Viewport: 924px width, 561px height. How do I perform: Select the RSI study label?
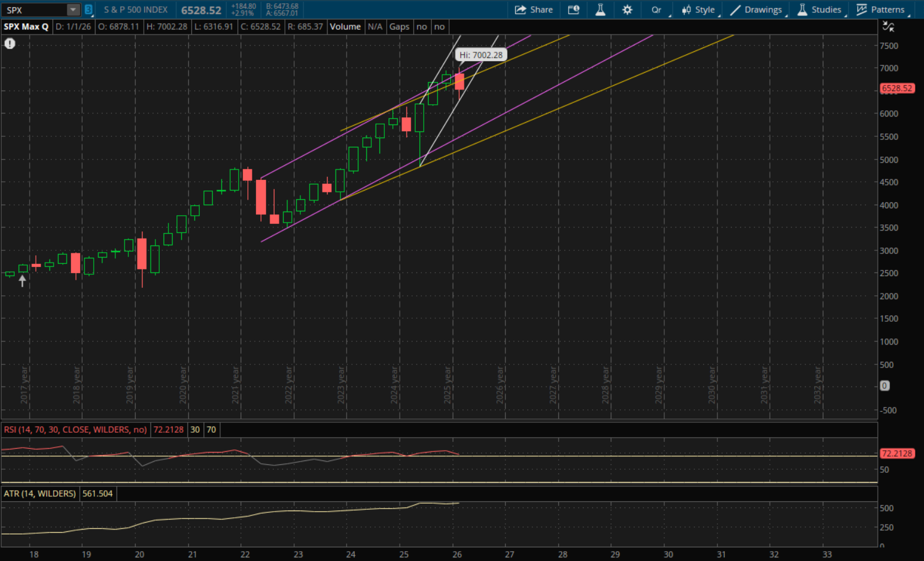pos(75,430)
